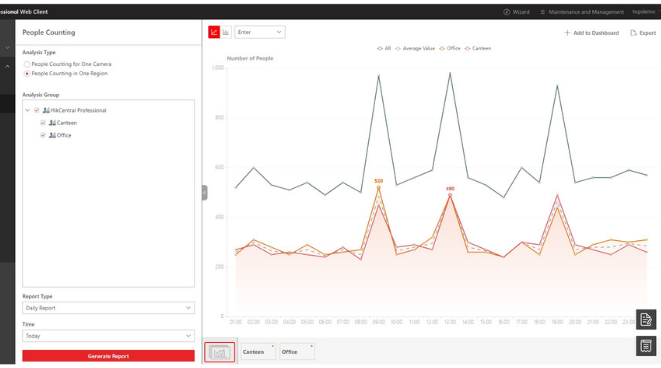Collapse sidebar section with up chevron

pyautogui.click(x=7, y=66)
